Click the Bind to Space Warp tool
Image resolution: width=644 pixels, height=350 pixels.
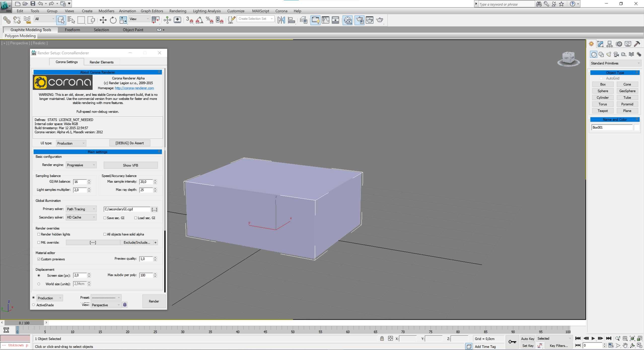pyautogui.click(x=27, y=20)
